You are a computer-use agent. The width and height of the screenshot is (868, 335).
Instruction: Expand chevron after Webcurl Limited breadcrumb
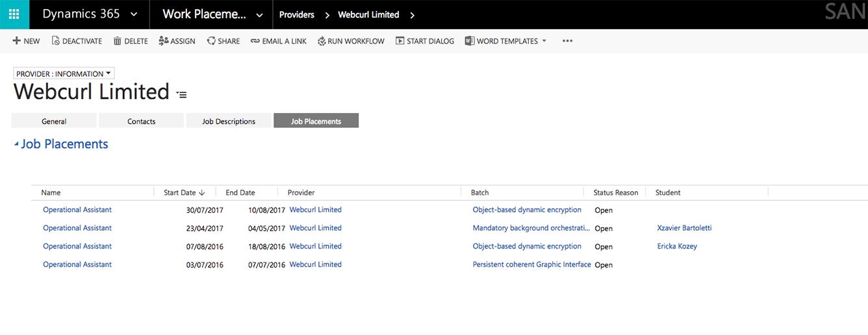point(413,14)
